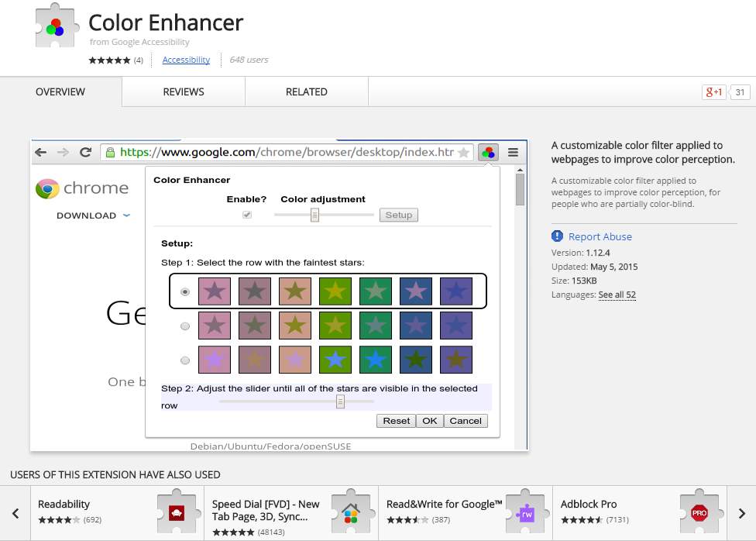Open the See all 52 languages link

pyautogui.click(x=617, y=295)
